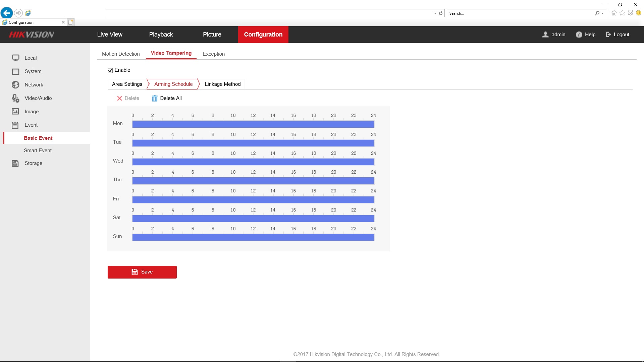Open Smart Event submenu item
The height and width of the screenshot is (362, 644).
click(x=38, y=150)
